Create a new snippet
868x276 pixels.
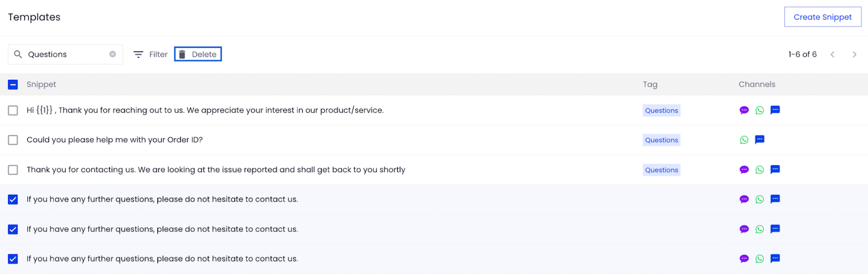[822, 17]
